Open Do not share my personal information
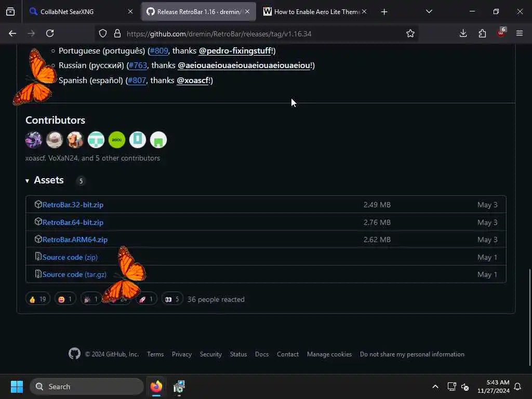 click(412, 354)
